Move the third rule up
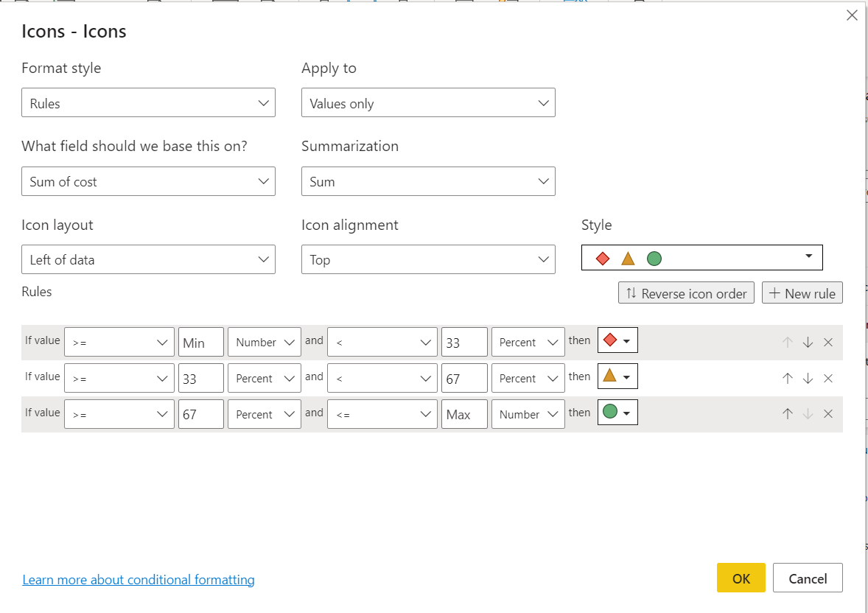Screen dimensions: 868x613 click(x=787, y=413)
